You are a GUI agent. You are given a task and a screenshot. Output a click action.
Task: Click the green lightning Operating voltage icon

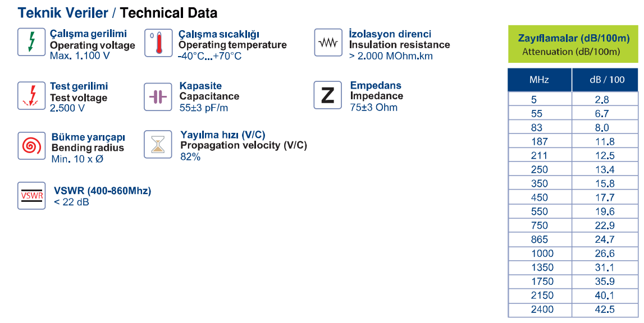tap(31, 42)
